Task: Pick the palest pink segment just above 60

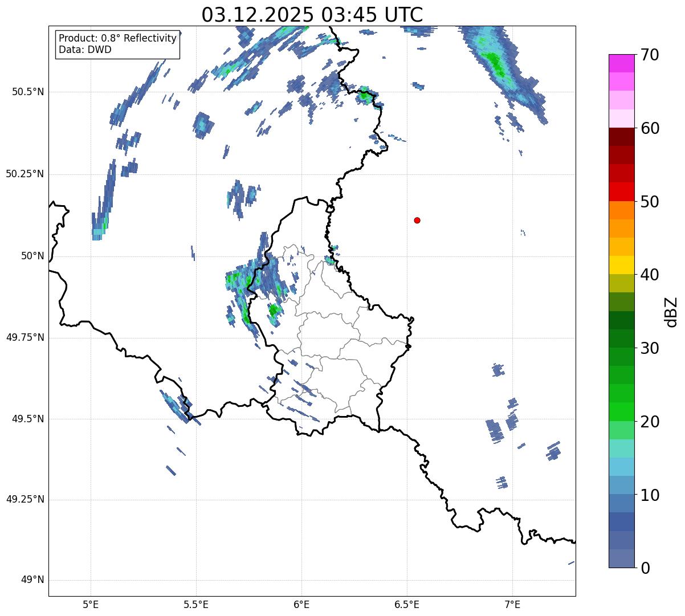Action: (621, 119)
